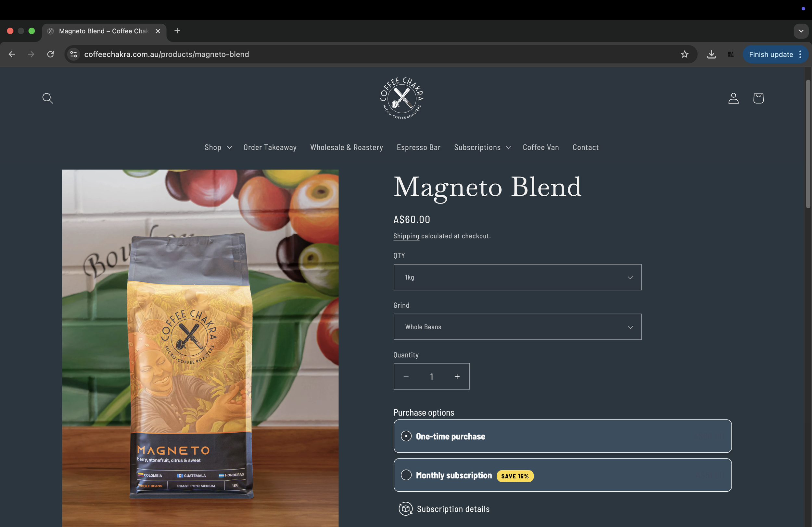Open the Contact page
This screenshot has height=527, width=812.
586,147
